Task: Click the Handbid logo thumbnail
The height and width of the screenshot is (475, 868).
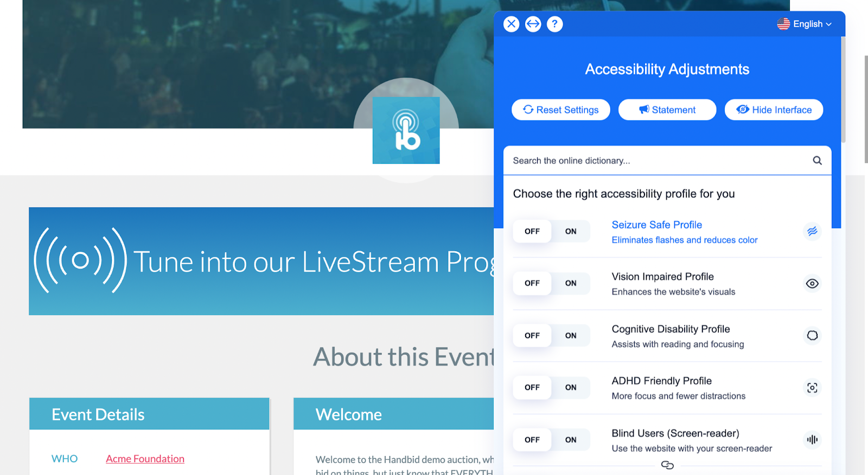Action: point(406,130)
